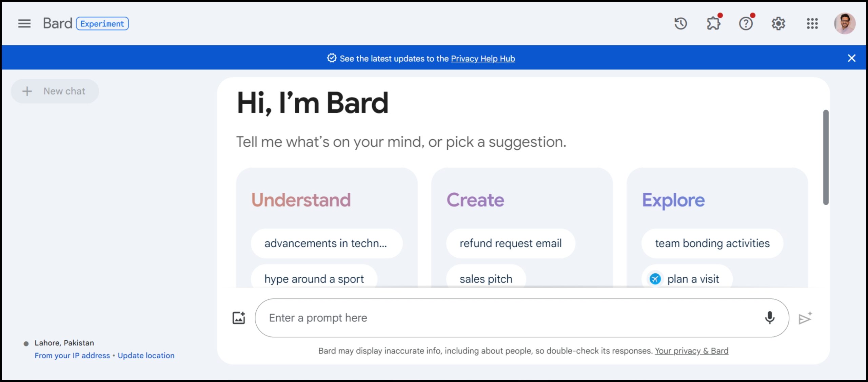Select the upload image icon

pyautogui.click(x=239, y=318)
